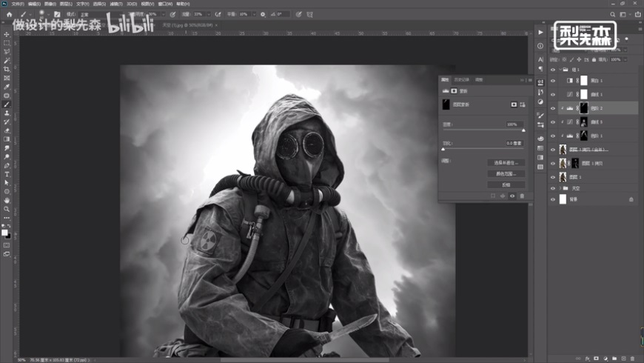Open the Character panel icon
The height and width of the screenshot is (363, 644).
540,59
